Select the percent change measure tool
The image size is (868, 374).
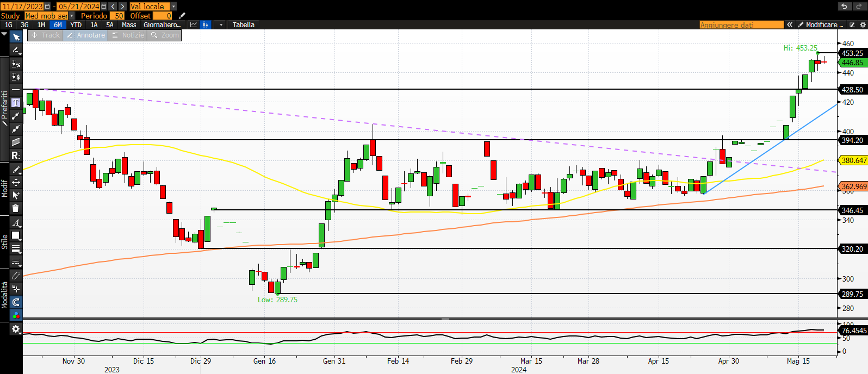tap(16, 64)
